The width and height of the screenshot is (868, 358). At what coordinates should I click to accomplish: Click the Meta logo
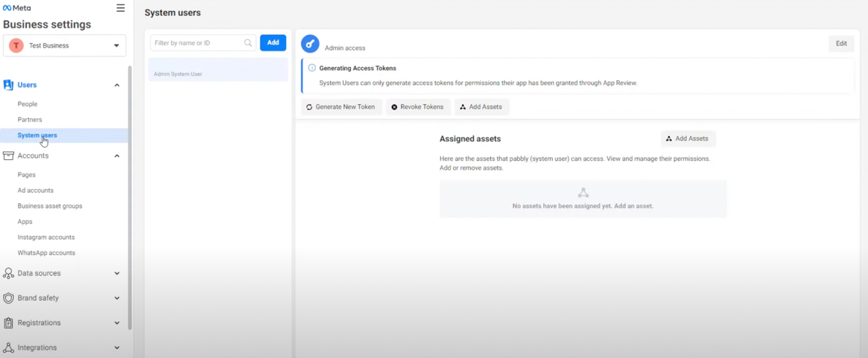coord(16,8)
